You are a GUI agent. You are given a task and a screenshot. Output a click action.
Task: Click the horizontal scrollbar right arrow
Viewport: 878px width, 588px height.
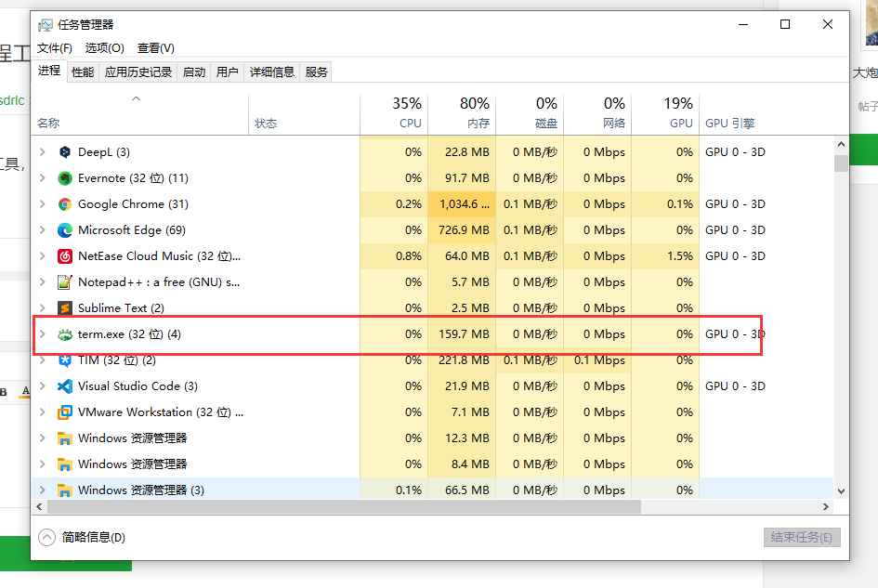(826, 507)
